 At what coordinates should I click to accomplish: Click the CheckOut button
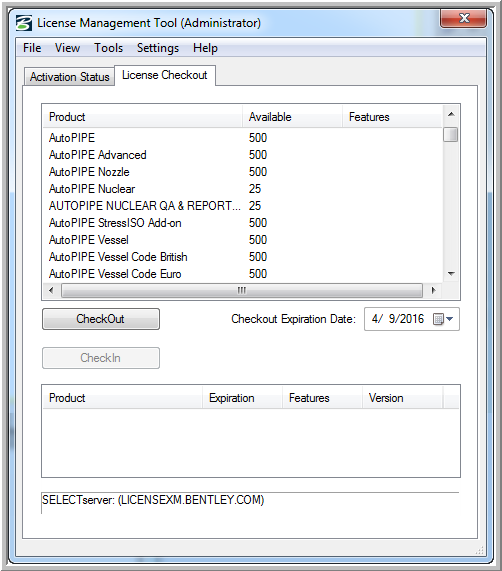coord(101,319)
